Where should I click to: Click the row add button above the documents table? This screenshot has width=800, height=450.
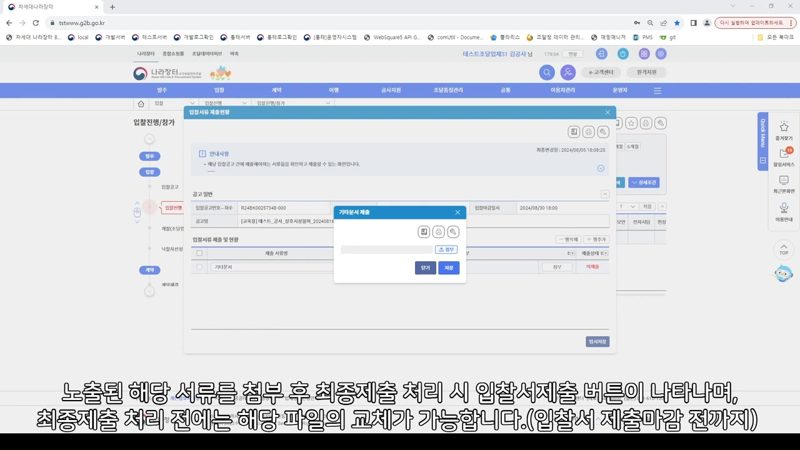596,239
